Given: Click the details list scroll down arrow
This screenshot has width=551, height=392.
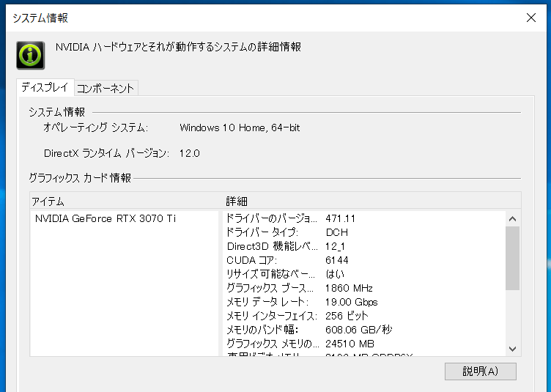Looking at the screenshot, I should coord(512,349).
